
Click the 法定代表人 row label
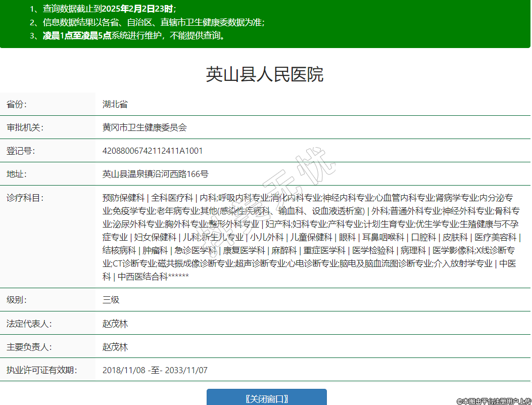[29, 324]
